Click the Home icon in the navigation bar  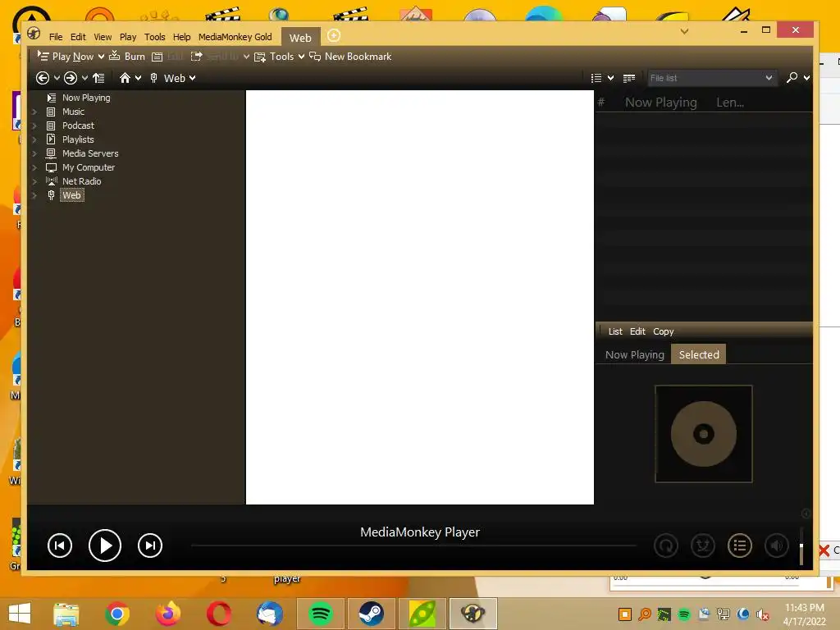click(125, 78)
